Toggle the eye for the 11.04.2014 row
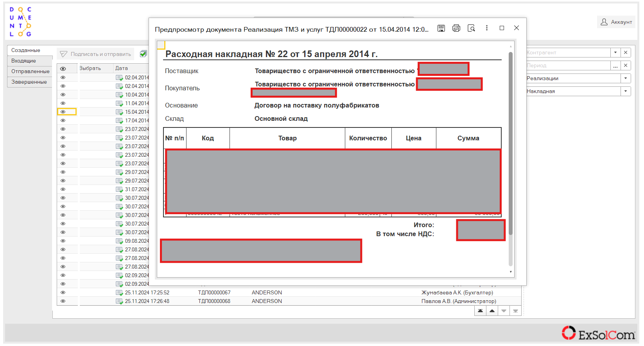Image resolution: width=644 pixels, height=346 pixels. (63, 103)
